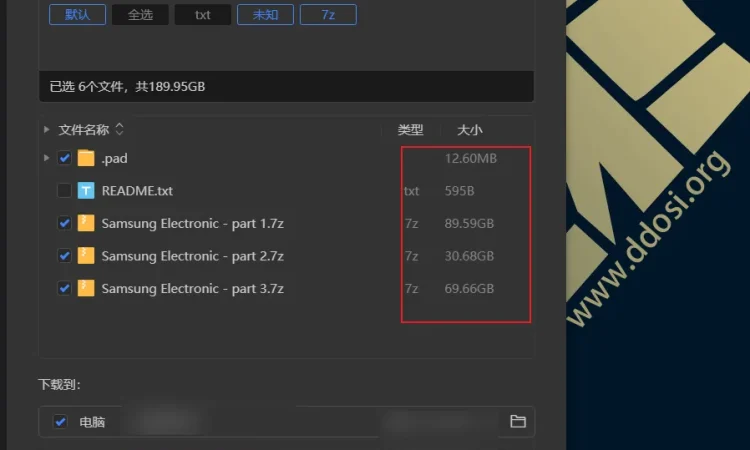Image resolution: width=750 pixels, height=450 pixels.
Task: Uncheck Samsung Electronic part 3.7z checkbox
Action: (x=65, y=288)
